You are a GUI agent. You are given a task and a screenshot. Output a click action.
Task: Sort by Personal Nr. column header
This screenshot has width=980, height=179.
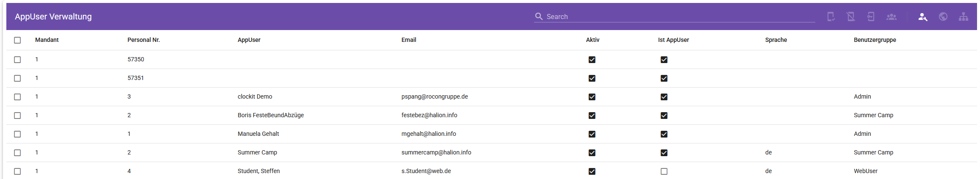[x=144, y=40]
